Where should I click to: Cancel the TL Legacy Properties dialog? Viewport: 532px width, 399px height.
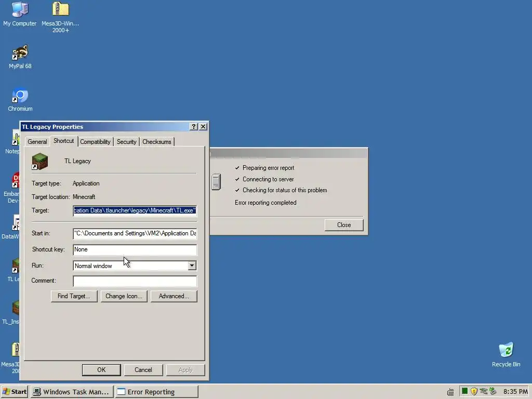coord(143,370)
